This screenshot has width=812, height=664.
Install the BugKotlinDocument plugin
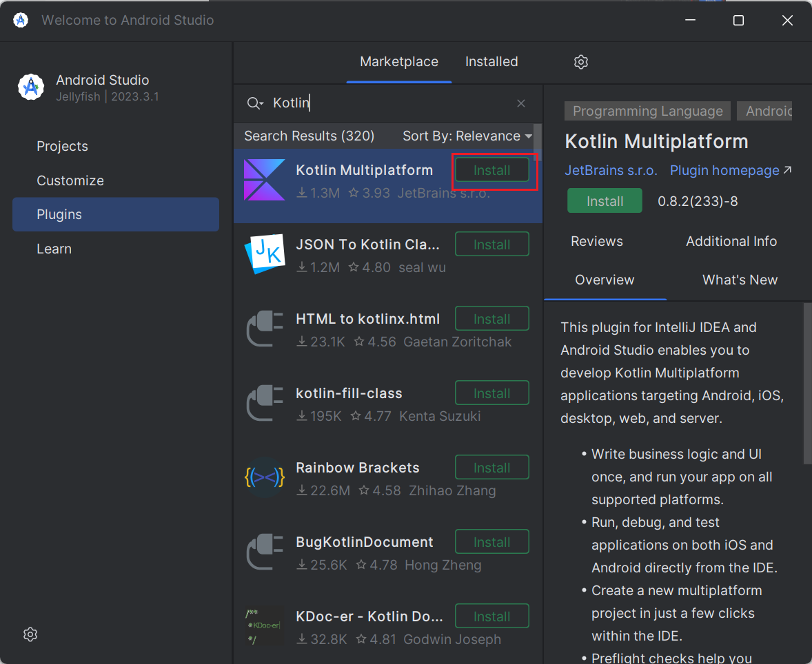(x=492, y=542)
